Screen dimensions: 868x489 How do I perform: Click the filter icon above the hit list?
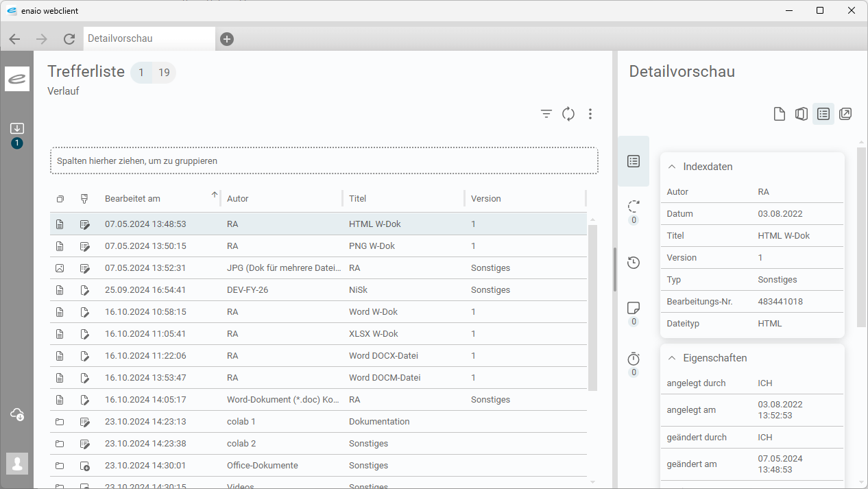(x=546, y=114)
